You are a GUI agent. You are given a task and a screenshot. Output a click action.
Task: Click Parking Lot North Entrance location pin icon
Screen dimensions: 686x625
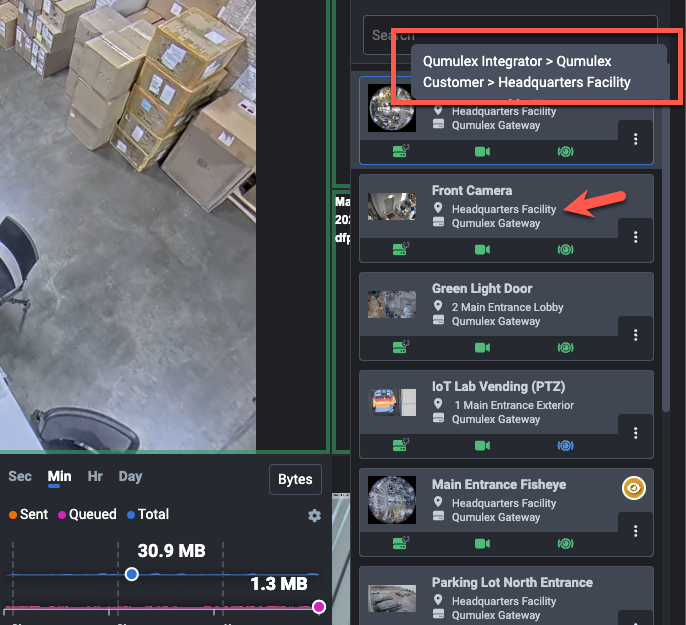(438, 600)
